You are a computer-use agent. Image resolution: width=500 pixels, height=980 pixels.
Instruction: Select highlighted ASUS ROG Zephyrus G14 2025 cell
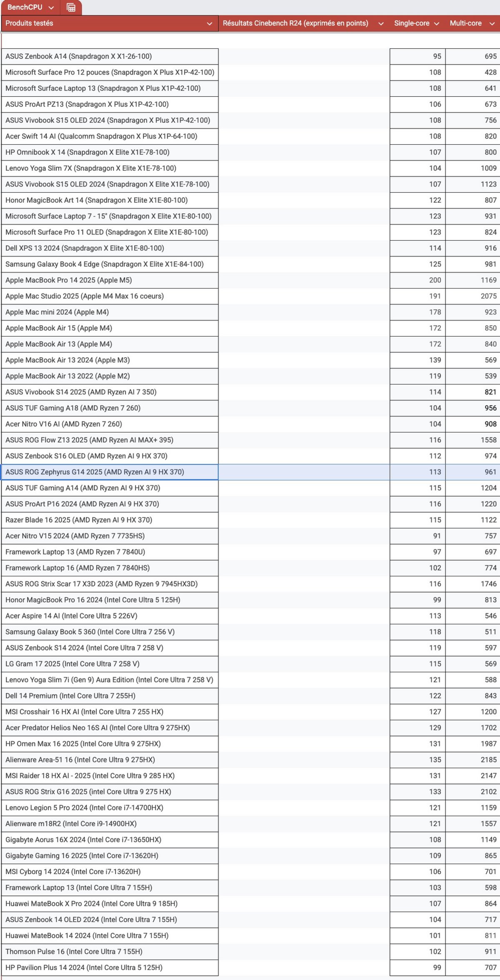(x=110, y=472)
